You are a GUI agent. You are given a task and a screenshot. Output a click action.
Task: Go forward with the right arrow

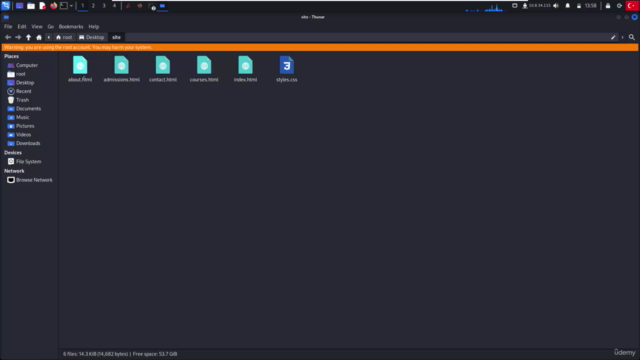(x=18, y=37)
